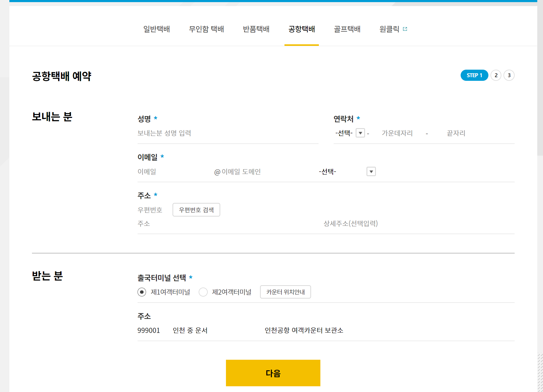Click the recipient postal code 999001
The image size is (543, 392).
point(149,330)
